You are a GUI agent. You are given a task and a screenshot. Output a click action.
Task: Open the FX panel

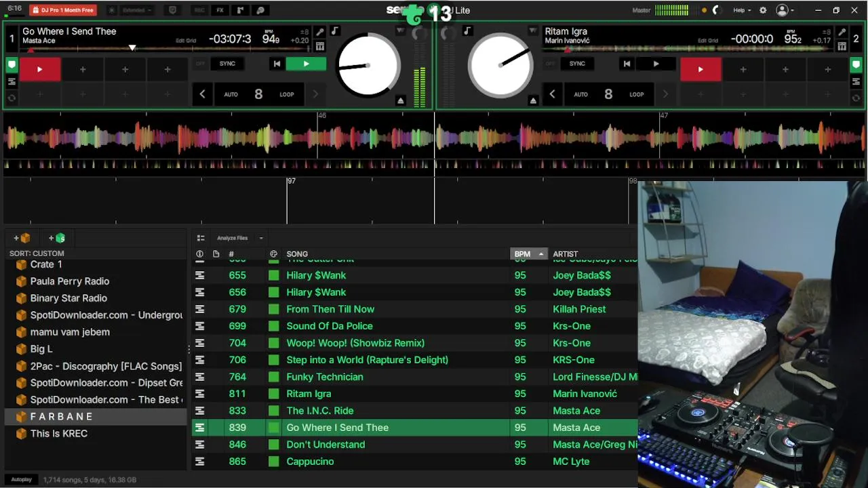click(x=220, y=10)
